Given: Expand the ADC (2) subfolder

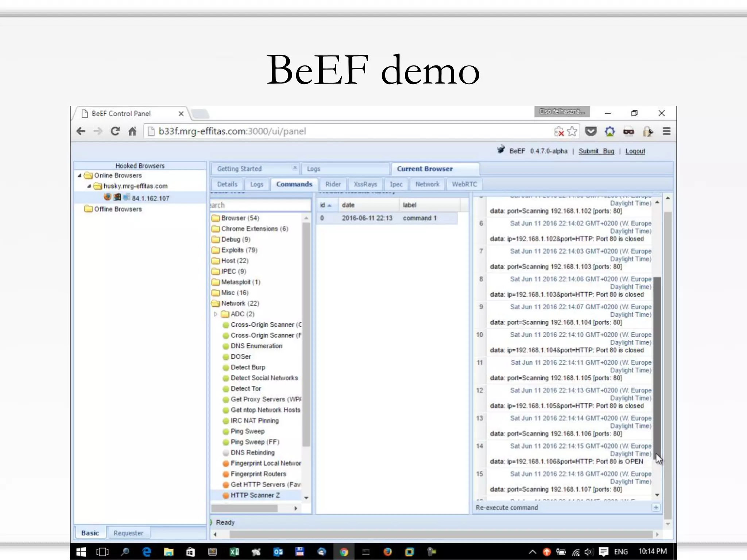Looking at the screenshot, I should point(216,314).
